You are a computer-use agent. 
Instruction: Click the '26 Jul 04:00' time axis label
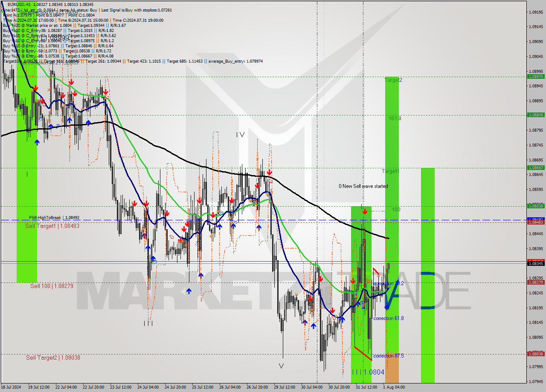pyautogui.click(x=229, y=387)
